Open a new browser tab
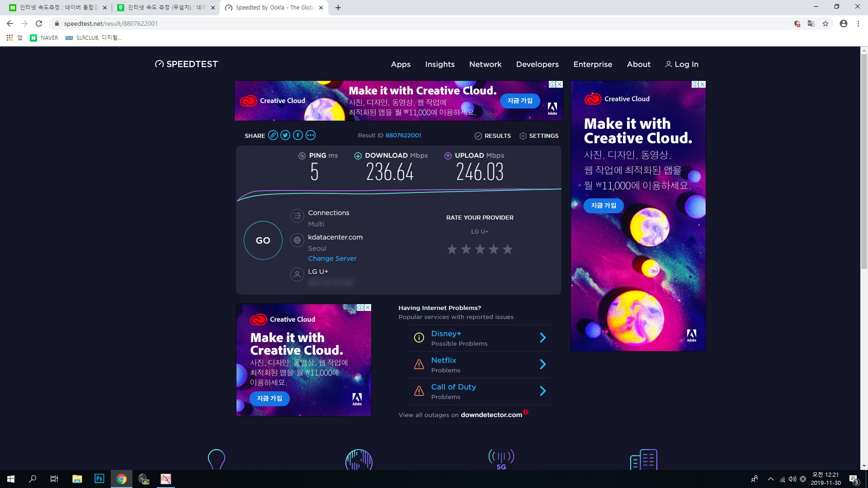The width and height of the screenshot is (868, 488). [338, 8]
